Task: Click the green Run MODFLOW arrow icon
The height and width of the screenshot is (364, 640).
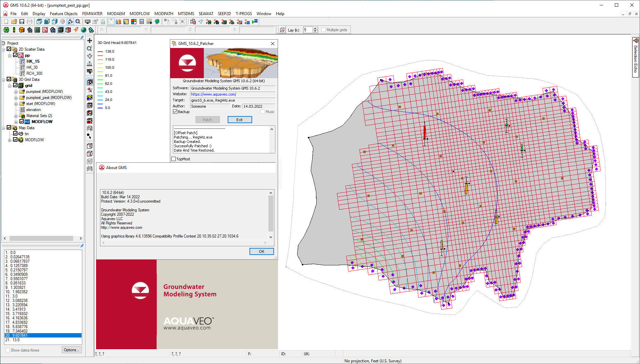Action: click(x=255, y=21)
